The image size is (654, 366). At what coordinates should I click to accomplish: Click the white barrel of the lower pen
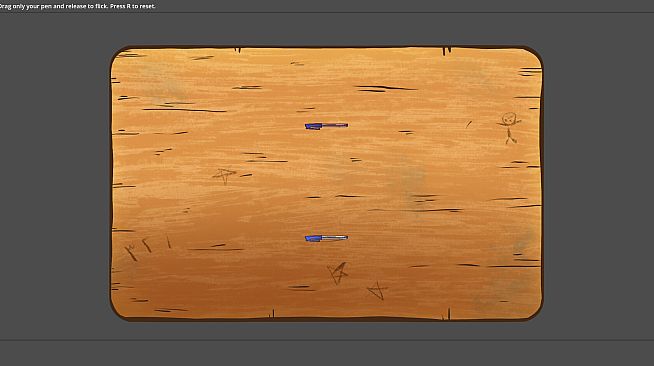(335, 238)
